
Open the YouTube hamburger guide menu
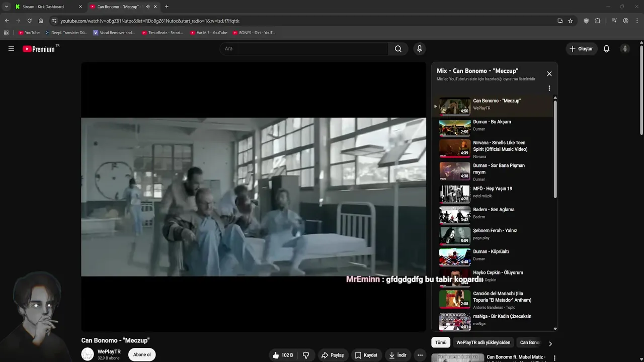pos(11,49)
